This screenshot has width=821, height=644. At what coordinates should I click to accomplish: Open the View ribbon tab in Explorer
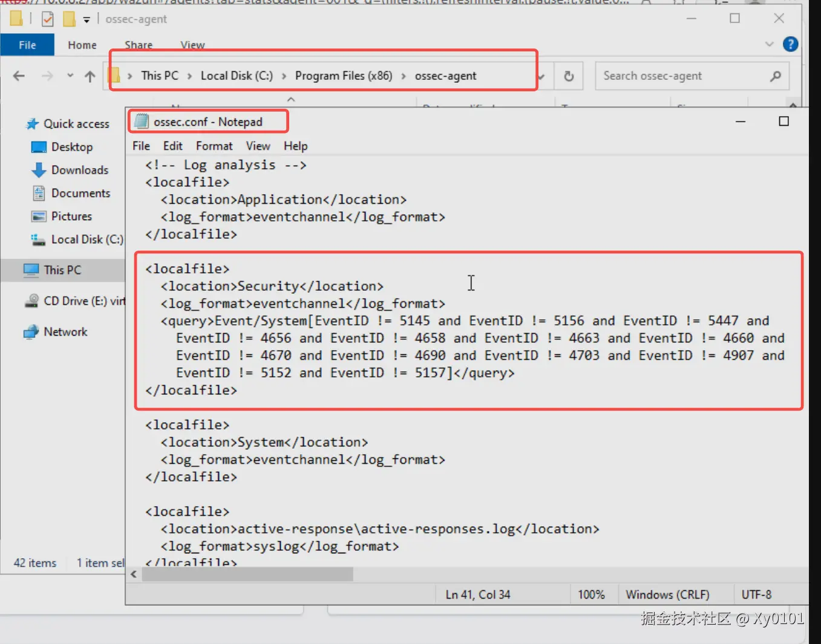[192, 45]
